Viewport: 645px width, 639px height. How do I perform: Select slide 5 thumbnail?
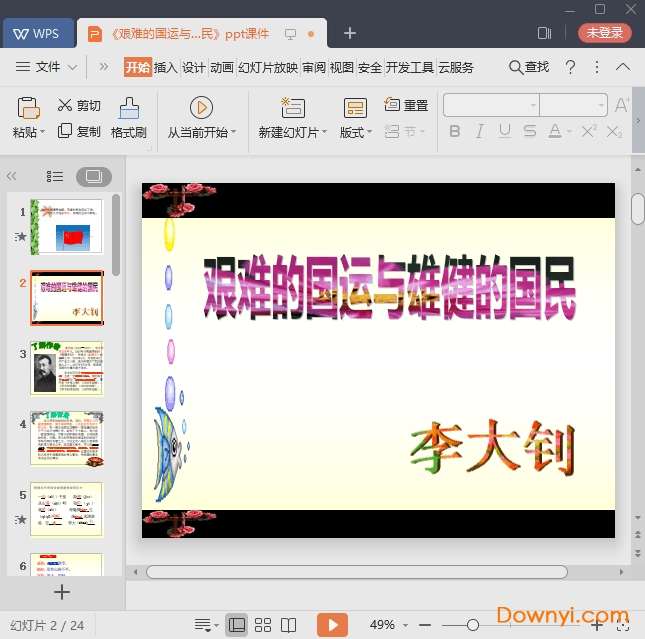pyautogui.click(x=67, y=509)
